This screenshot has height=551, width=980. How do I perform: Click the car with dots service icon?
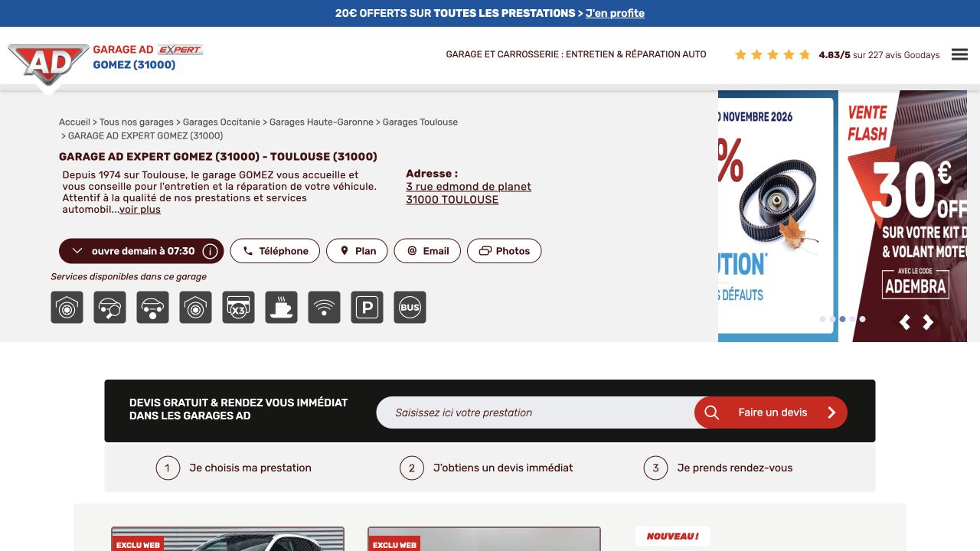(x=152, y=308)
